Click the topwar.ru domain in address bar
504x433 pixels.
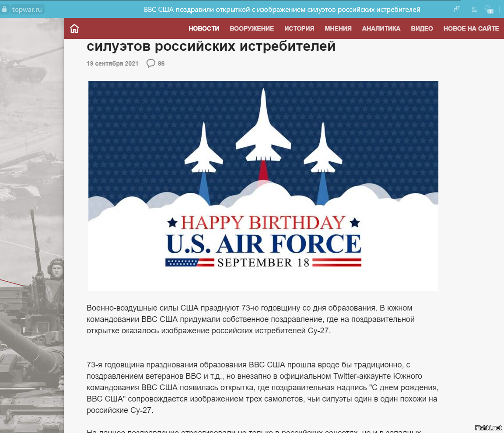coord(27,10)
